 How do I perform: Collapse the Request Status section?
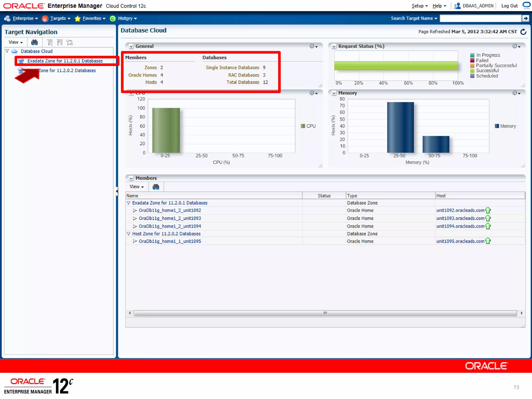coord(334,46)
